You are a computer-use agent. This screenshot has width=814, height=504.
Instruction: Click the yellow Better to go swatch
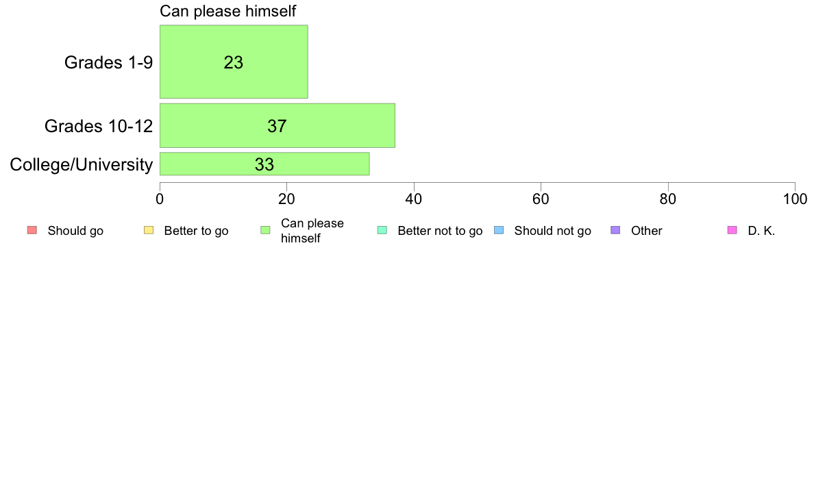pos(149,231)
